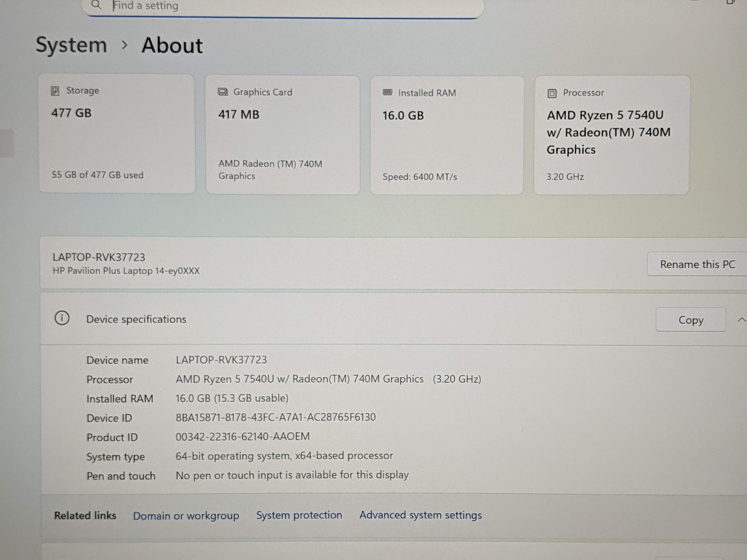Copy device specifications
This screenshot has height=560, width=747.
pyautogui.click(x=691, y=320)
